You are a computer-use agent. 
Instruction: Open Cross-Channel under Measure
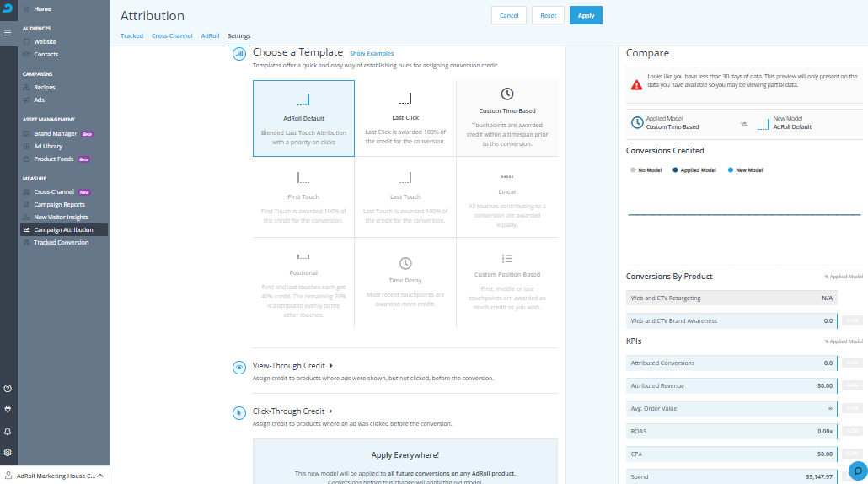coord(54,191)
